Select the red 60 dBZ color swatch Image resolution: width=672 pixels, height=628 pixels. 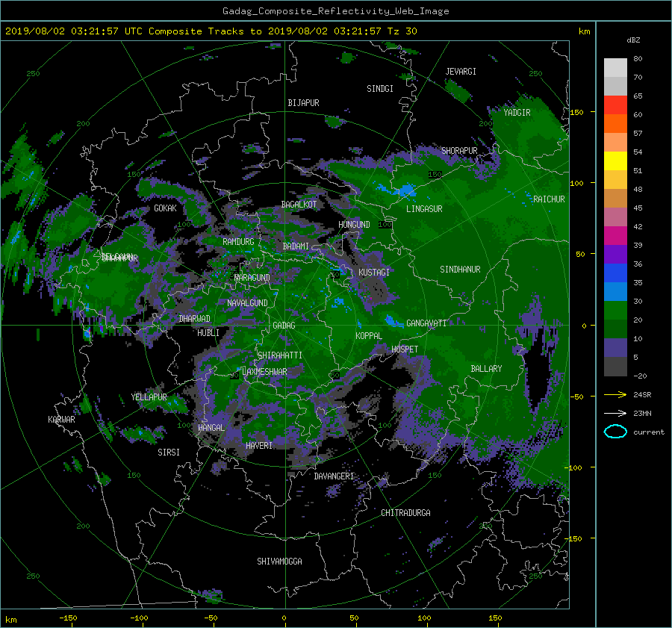tap(615, 105)
